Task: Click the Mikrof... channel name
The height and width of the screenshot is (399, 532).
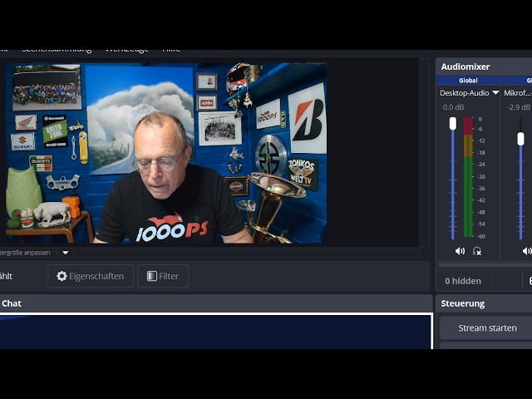Action: 517,92
